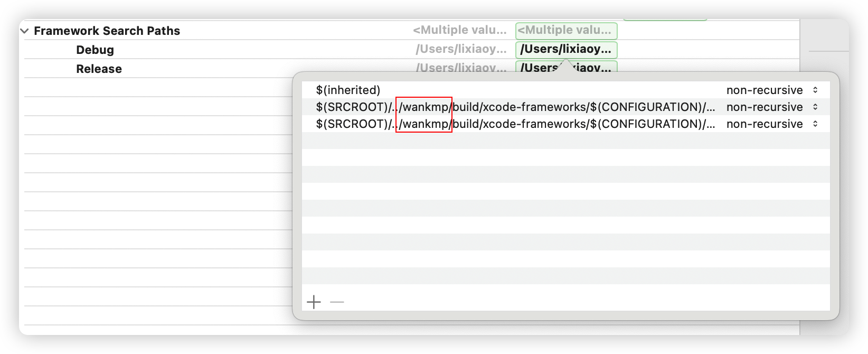Viewport: 868px width, 354px height.
Task: Click first empty row below path entries
Action: 565,141
